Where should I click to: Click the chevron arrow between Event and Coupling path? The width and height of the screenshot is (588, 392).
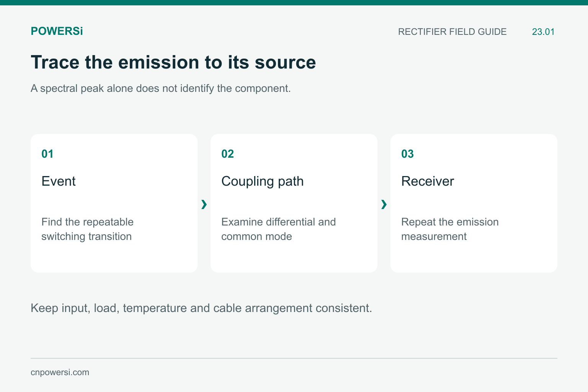click(204, 204)
